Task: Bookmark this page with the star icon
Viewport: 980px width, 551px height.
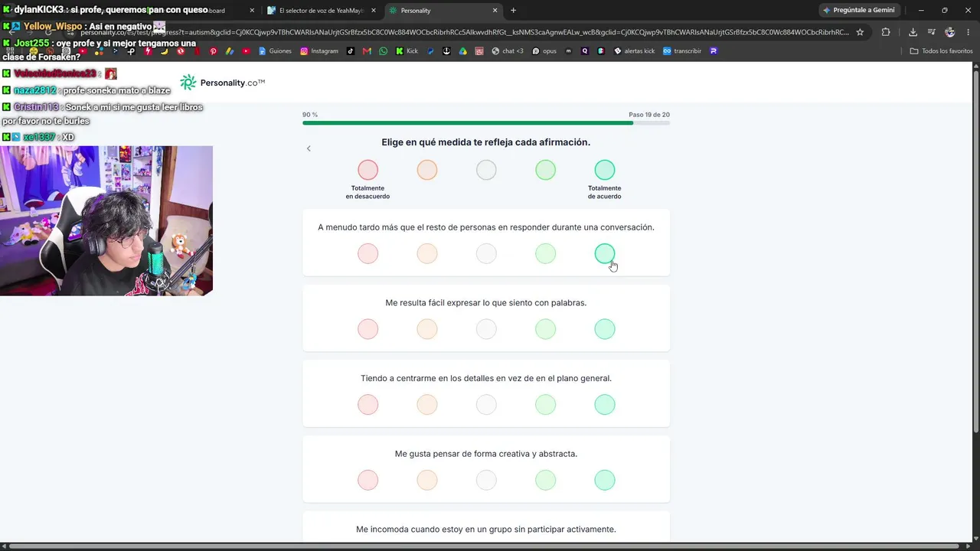Action: pos(860,32)
